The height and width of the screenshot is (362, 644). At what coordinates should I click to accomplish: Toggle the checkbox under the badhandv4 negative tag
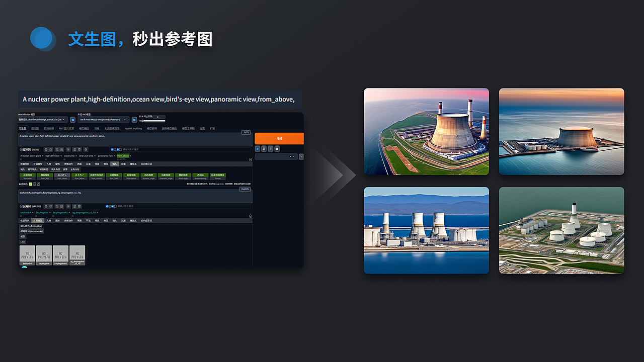20,216
